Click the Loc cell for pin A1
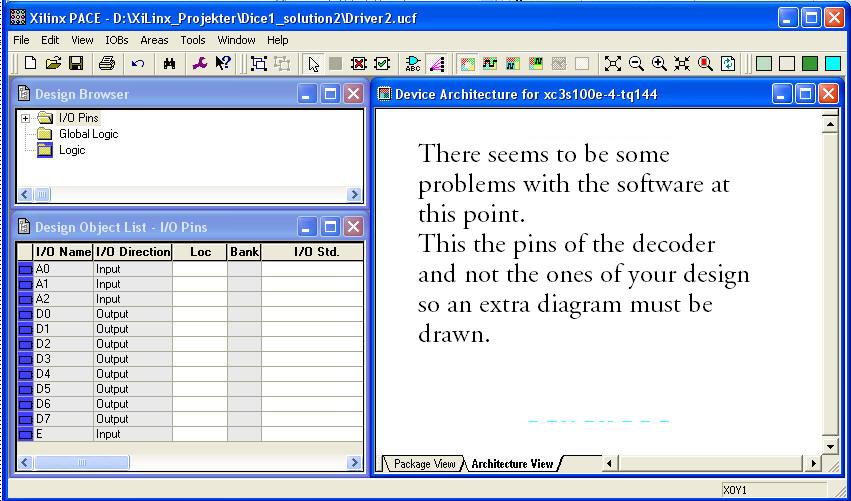This screenshot has width=851, height=501. pyautogui.click(x=200, y=284)
